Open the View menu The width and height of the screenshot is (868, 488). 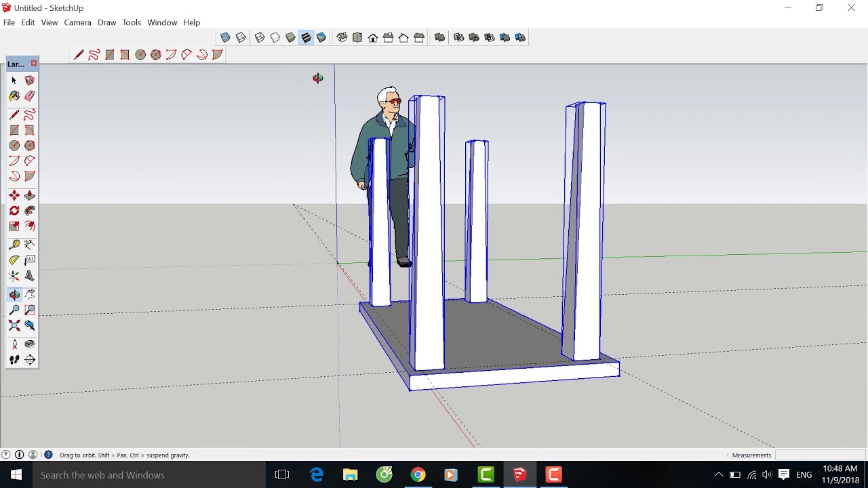click(x=50, y=22)
